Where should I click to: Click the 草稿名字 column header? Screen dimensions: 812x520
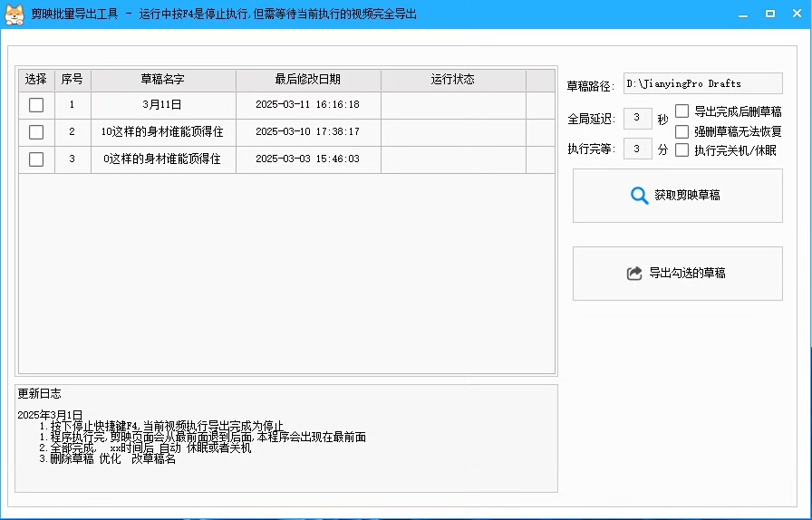(x=163, y=80)
